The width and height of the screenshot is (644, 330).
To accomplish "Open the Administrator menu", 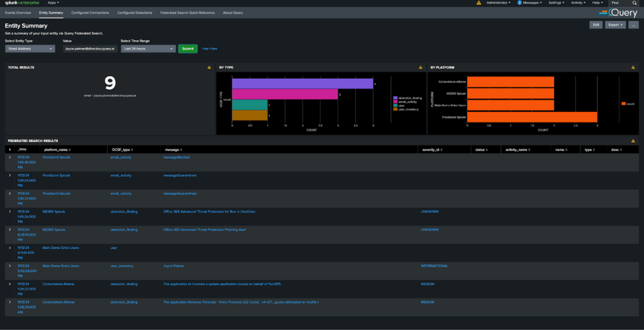I will coord(498,3).
